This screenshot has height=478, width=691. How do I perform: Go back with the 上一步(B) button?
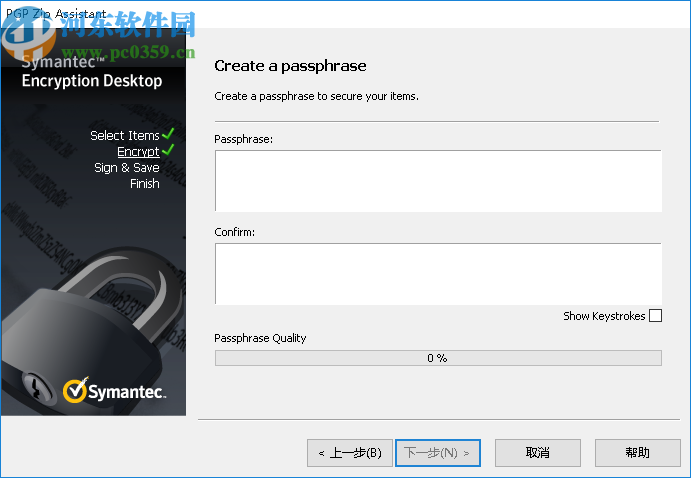(x=349, y=452)
